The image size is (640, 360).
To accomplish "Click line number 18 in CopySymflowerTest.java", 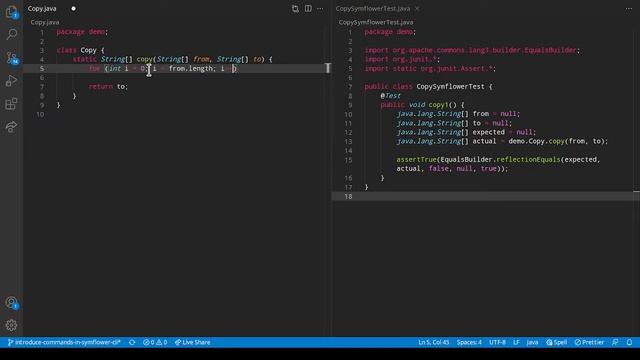I will point(348,196).
